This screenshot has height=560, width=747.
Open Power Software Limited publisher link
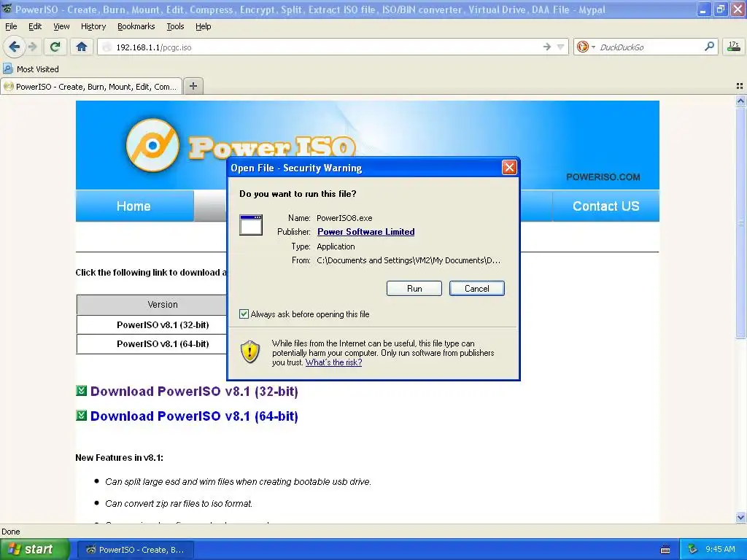(x=366, y=232)
